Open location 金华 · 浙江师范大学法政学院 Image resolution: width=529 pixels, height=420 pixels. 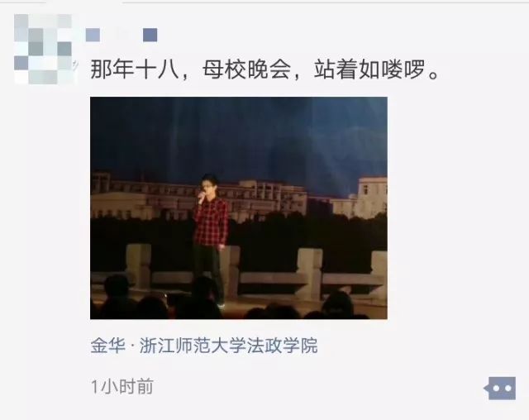[x=204, y=345]
